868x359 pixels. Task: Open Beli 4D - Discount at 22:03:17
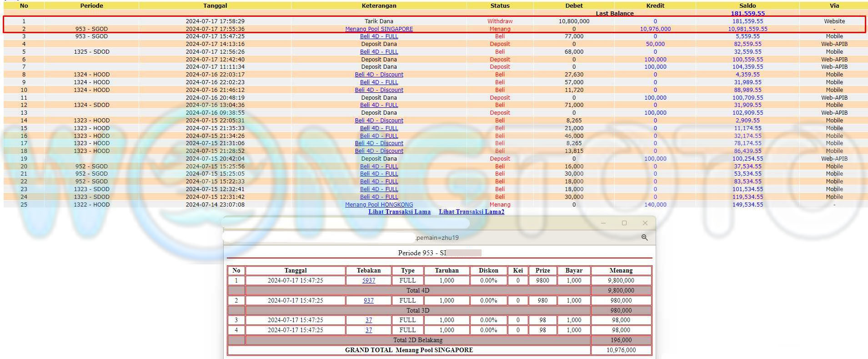click(379, 75)
